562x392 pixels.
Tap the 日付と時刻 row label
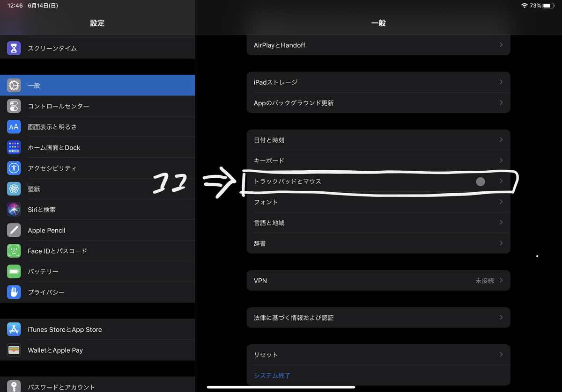[x=269, y=140]
